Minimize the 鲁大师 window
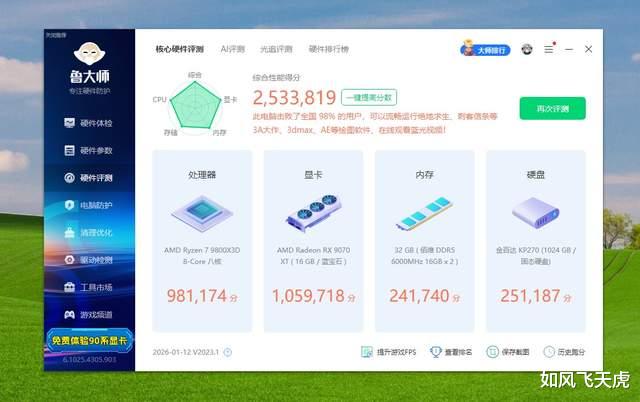The height and width of the screenshot is (402, 640). (x=569, y=49)
